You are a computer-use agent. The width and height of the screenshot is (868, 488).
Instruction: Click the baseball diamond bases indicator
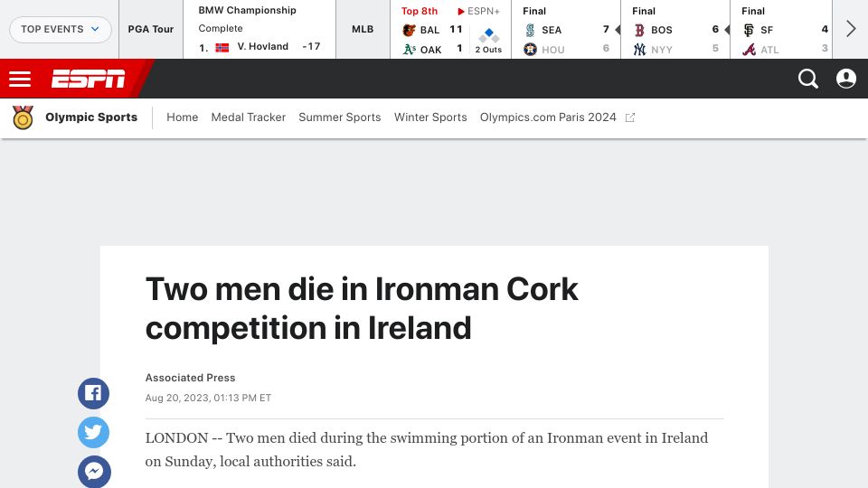489,35
